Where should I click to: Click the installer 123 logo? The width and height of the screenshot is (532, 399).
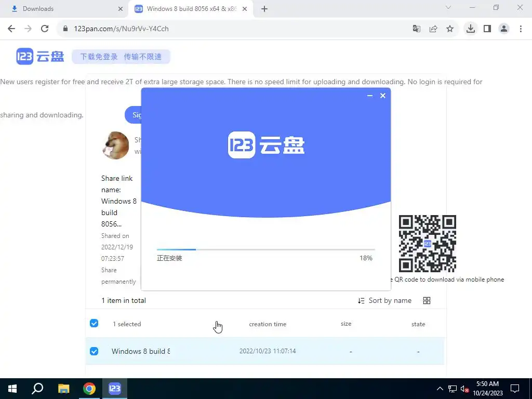click(x=266, y=145)
